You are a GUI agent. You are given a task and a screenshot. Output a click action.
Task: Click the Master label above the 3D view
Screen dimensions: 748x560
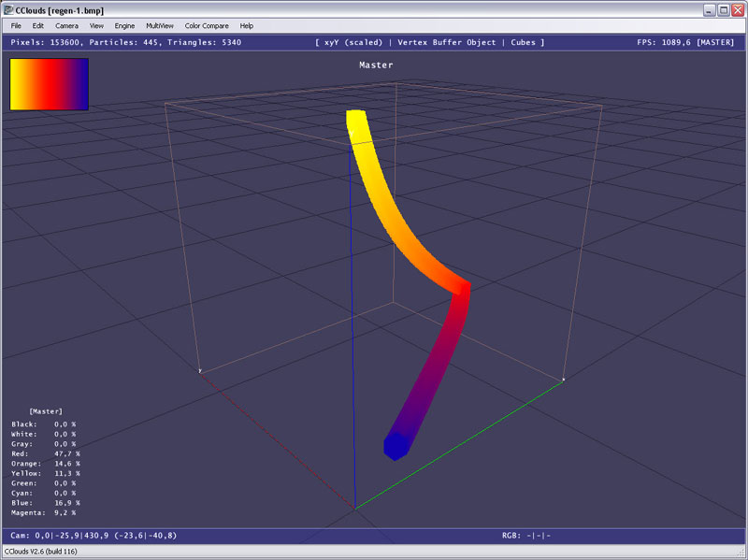(376, 65)
